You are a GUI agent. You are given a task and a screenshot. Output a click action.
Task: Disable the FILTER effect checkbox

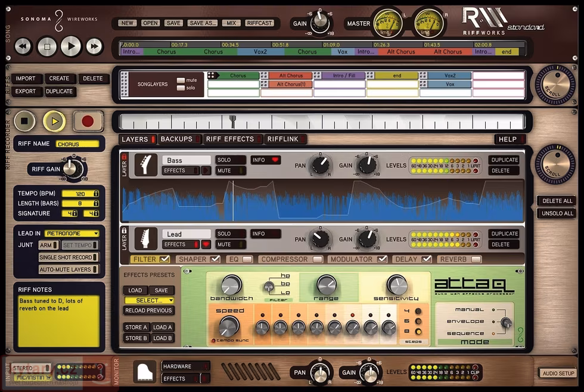[x=164, y=259]
